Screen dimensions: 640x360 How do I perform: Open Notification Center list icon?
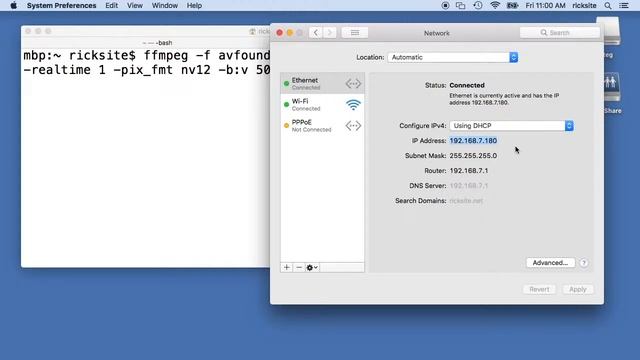coord(624,6)
